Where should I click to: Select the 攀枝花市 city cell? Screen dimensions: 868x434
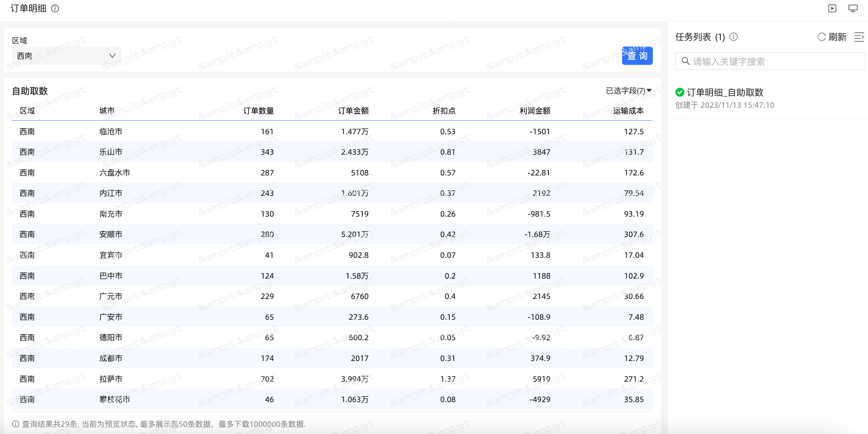115,399
